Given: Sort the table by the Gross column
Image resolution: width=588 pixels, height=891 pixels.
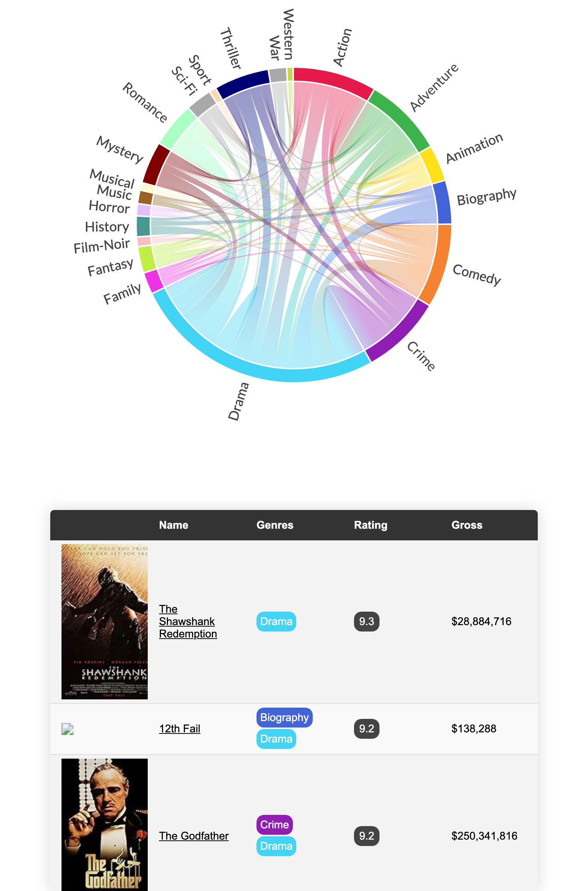Looking at the screenshot, I should 467,525.
